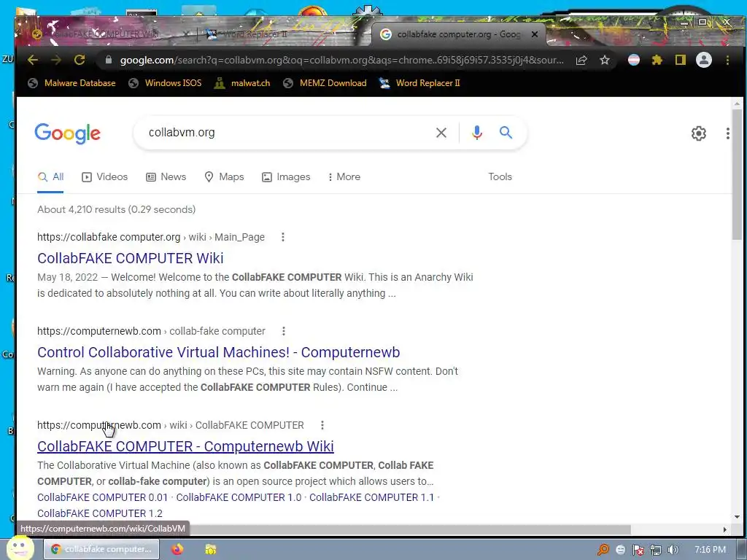Switch to the Maps search tab

click(224, 176)
